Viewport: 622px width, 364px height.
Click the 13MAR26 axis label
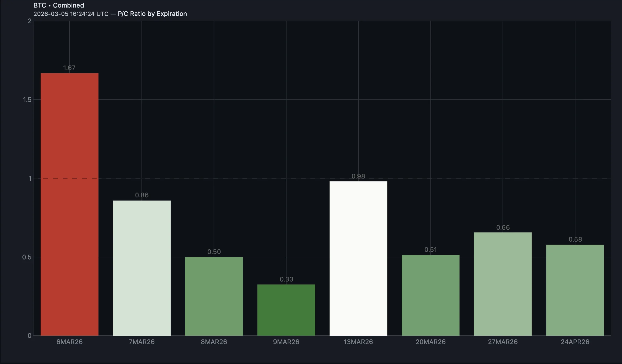coord(358,342)
